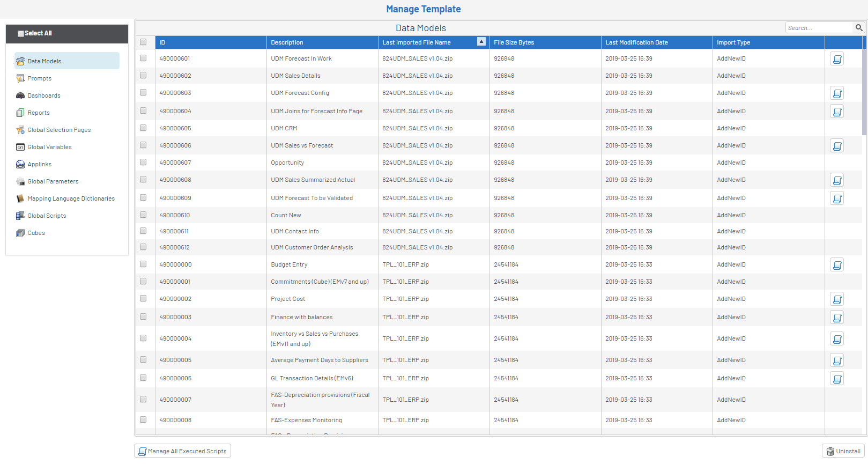Toggle the Select All checkbox
This screenshot has height=464, width=868.
pyautogui.click(x=21, y=33)
